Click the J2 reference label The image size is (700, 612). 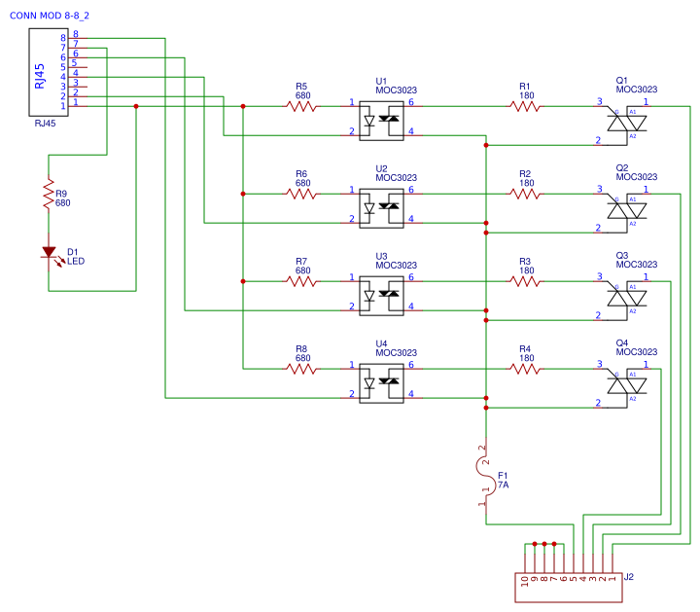tap(629, 577)
